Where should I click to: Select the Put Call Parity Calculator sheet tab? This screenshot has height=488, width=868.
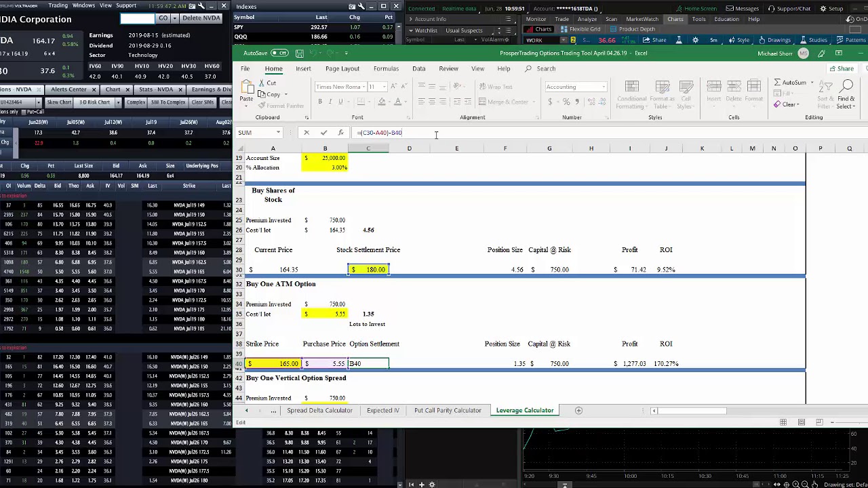click(448, 410)
